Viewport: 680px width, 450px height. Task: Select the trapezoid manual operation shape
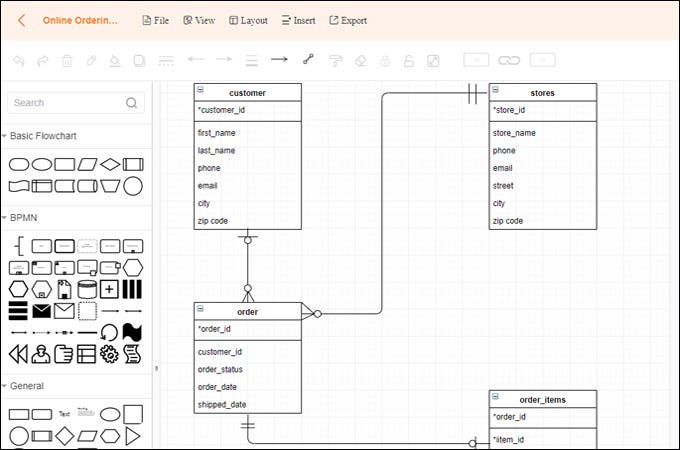click(x=110, y=186)
